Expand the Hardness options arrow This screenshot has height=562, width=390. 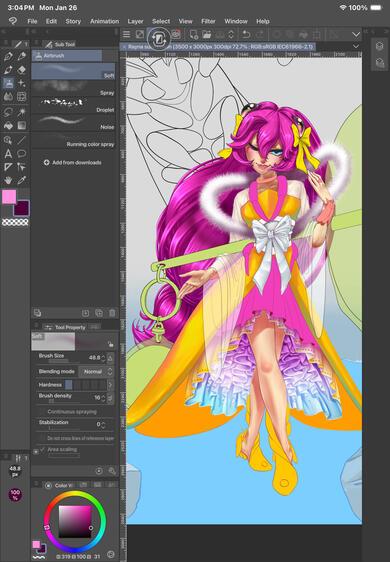pyautogui.click(x=110, y=385)
